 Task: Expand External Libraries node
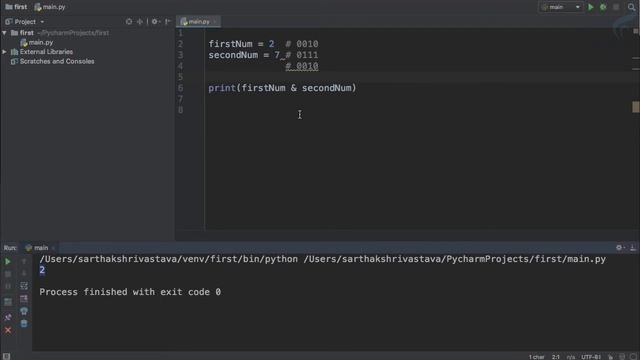tap(4, 52)
